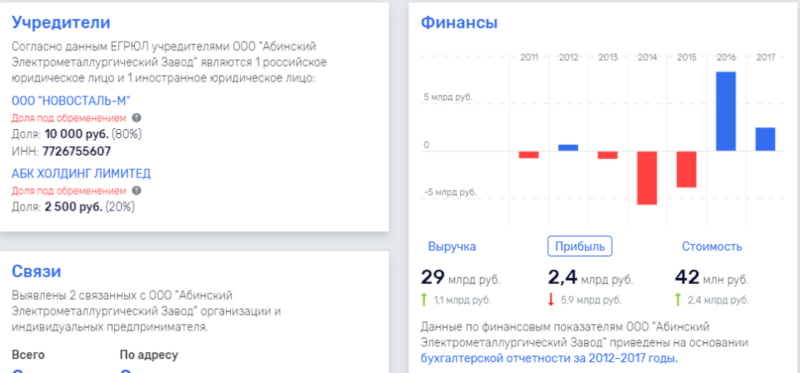Click 'Доля под обременением' under НОВОСТАЛЬ-М
The width and height of the screenshot is (800, 373).
68,118
